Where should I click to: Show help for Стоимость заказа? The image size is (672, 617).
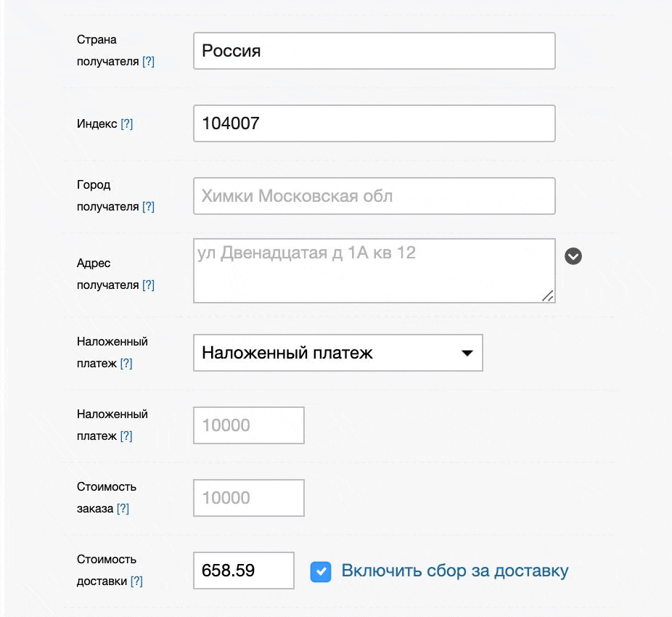tap(123, 509)
